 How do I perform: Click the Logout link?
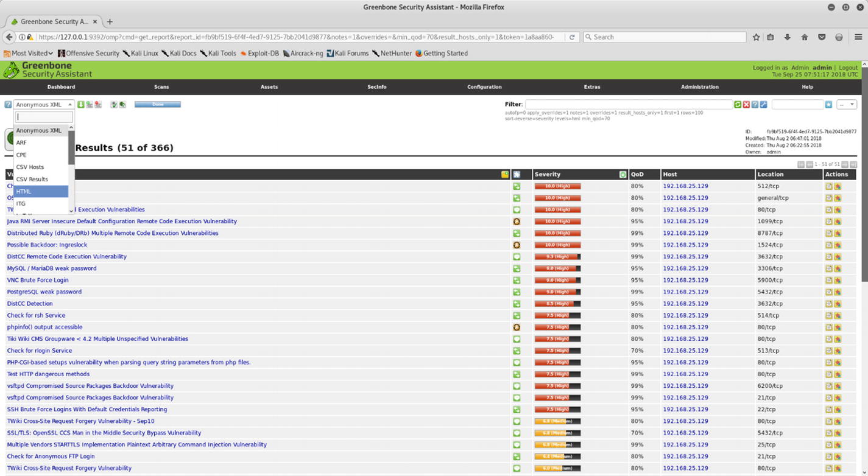point(848,68)
